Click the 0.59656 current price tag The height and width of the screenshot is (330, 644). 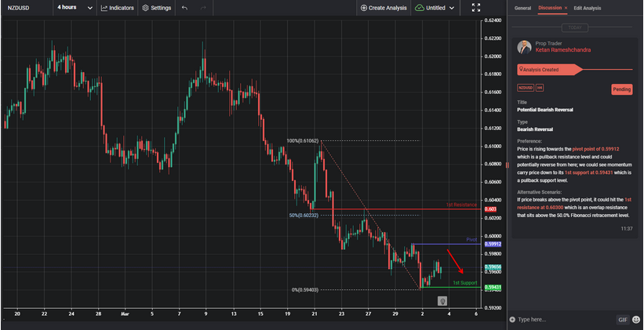pyautogui.click(x=493, y=267)
